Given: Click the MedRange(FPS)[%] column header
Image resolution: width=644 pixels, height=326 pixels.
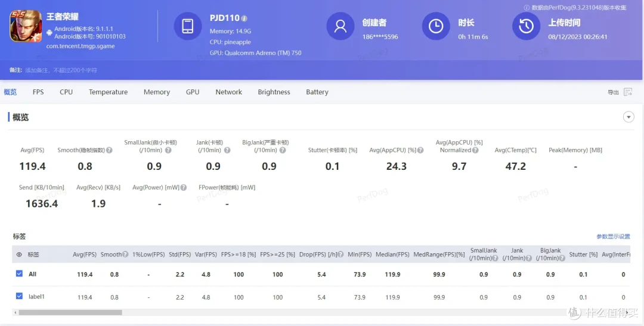Looking at the screenshot, I should (439, 254).
